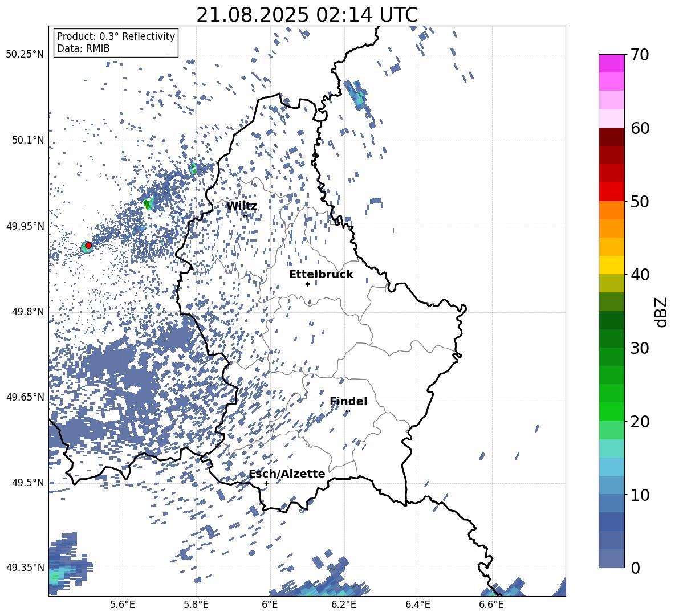
Task: Click the 60 tick on the colorbar
Action: point(640,128)
